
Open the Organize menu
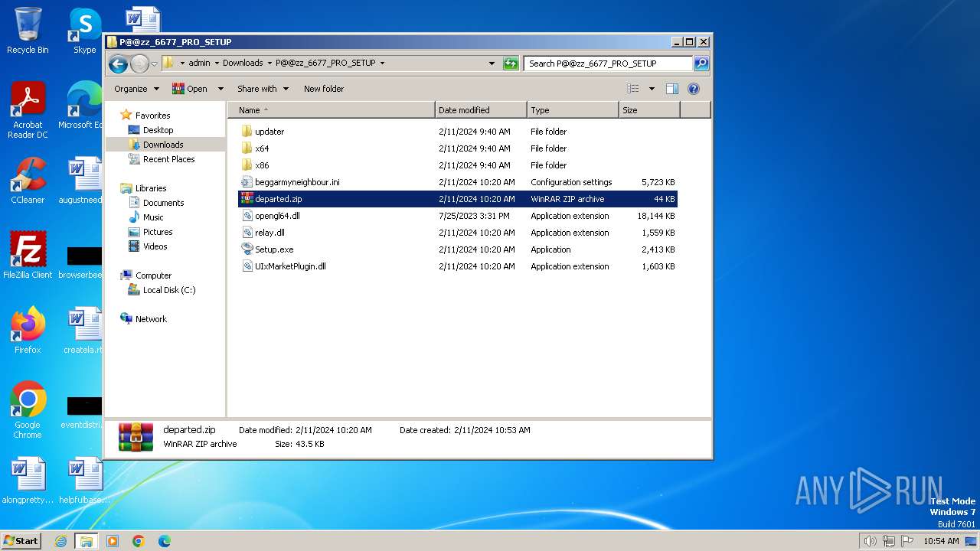136,89
